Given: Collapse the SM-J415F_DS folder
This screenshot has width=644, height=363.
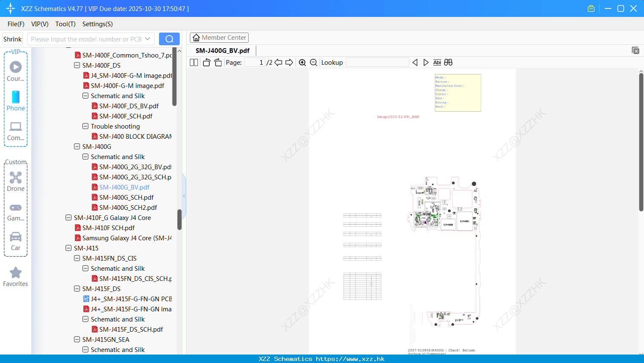Looking at the screenshot, I should pyautogui.click(x=77, y=289).
